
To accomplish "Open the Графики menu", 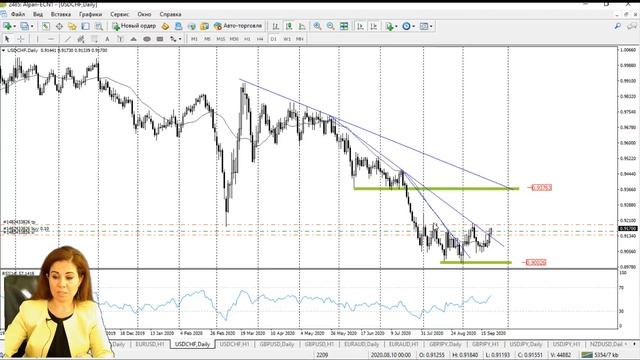I will click(91, 14).
